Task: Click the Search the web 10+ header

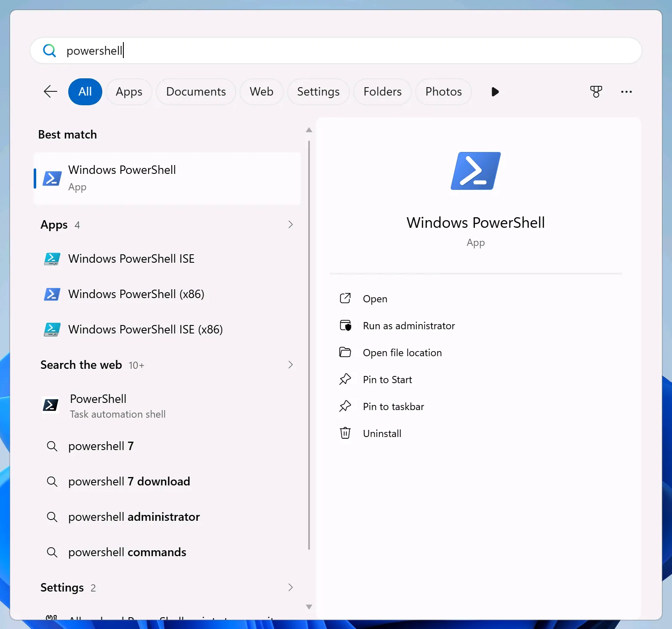Action: click(92, 365)
